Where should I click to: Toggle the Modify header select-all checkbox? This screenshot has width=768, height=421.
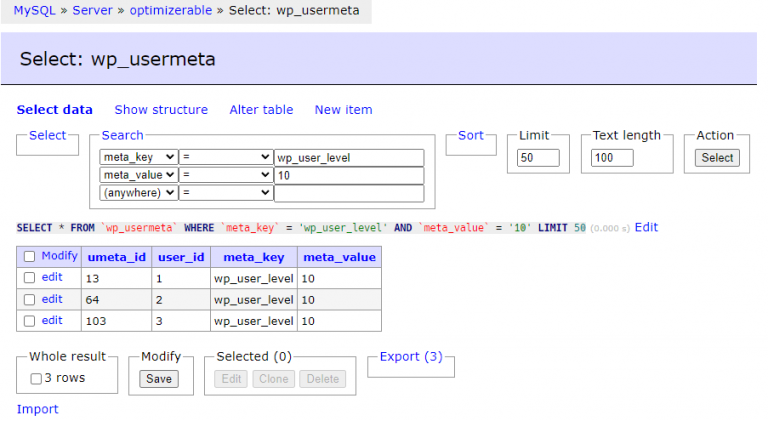click(x=29, y=257)
